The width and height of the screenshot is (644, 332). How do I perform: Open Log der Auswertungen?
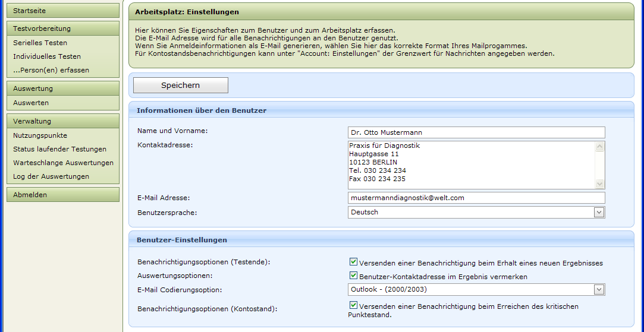click(x=51, y=176)
